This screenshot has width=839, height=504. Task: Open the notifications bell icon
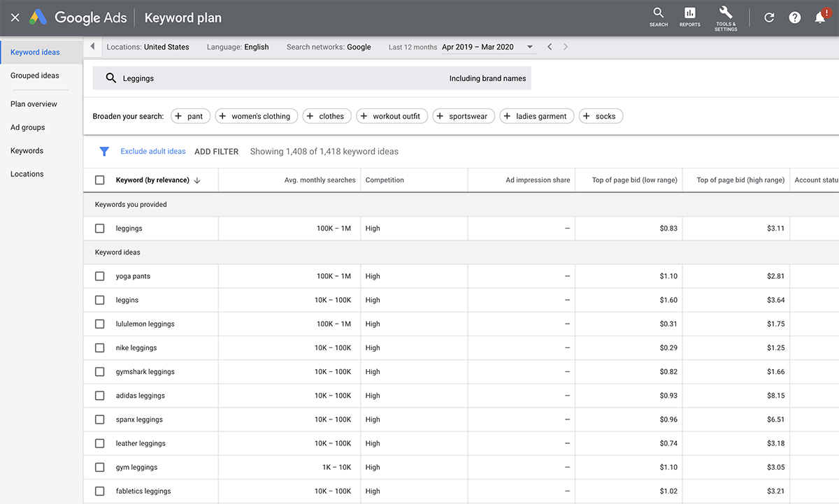point(820,17)
